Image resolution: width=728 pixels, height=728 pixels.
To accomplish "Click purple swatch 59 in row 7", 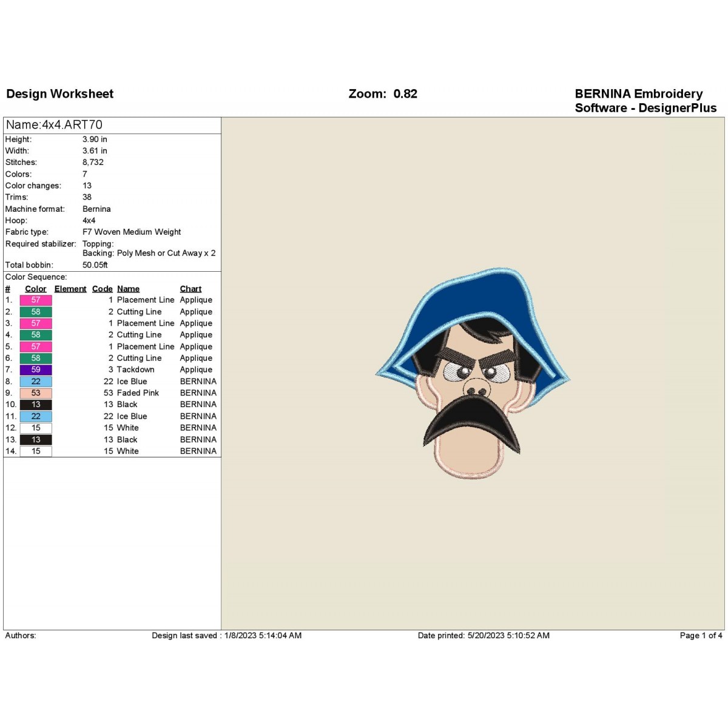I will (x=36, y=369).
